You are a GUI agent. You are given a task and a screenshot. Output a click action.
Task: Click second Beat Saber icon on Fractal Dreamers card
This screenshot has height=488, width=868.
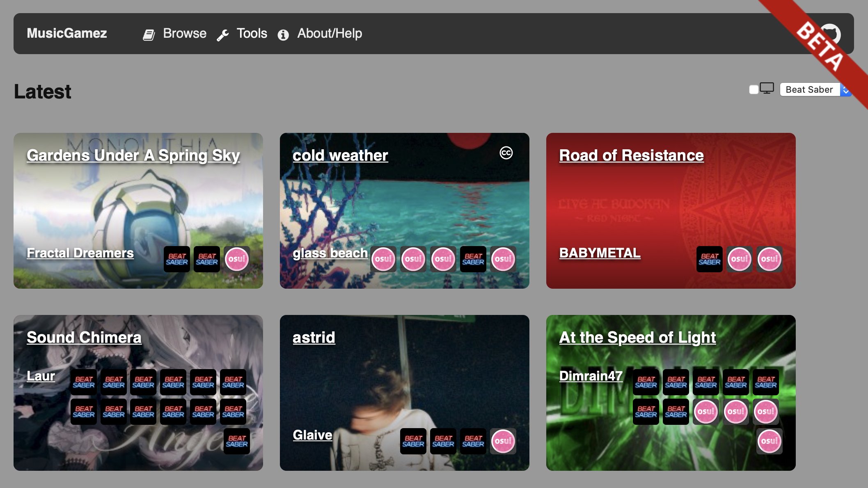click(x=207, y=259)
